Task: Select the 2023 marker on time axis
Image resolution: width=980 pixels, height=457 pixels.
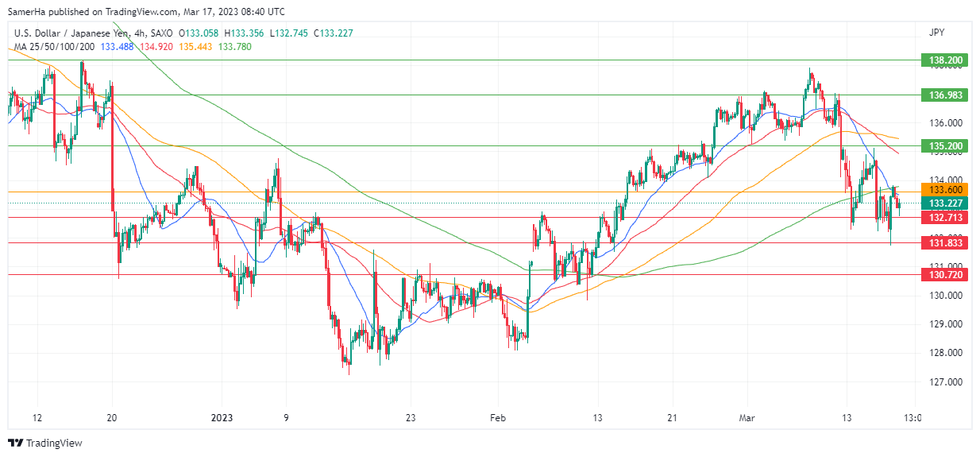Action: (x=222, y=417)
